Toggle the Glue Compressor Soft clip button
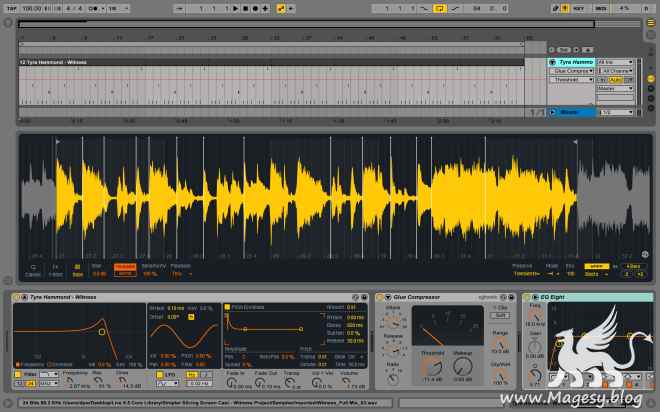The width and height of the screenshot is (660, 412). (x=500, y=315)
